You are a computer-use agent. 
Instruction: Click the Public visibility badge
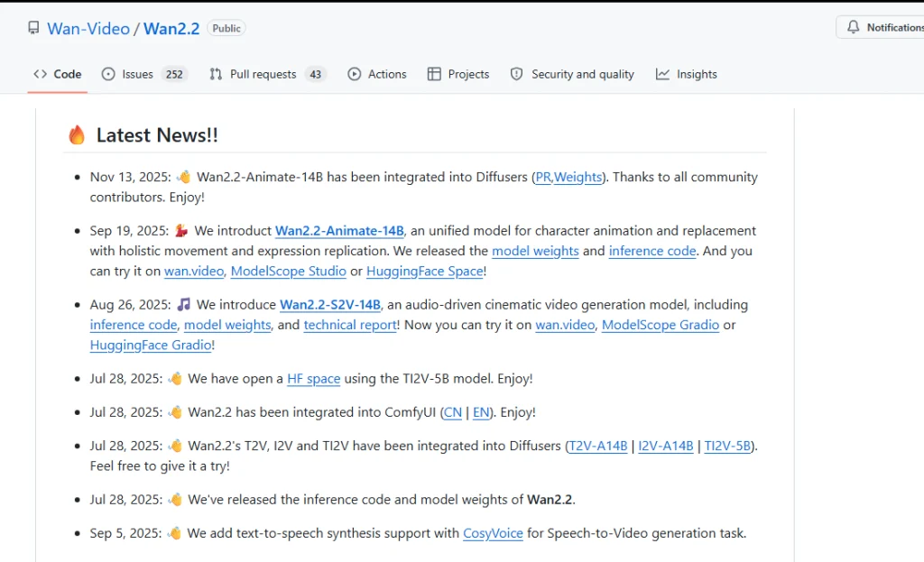pyautogui.click(x=226, y=28)
